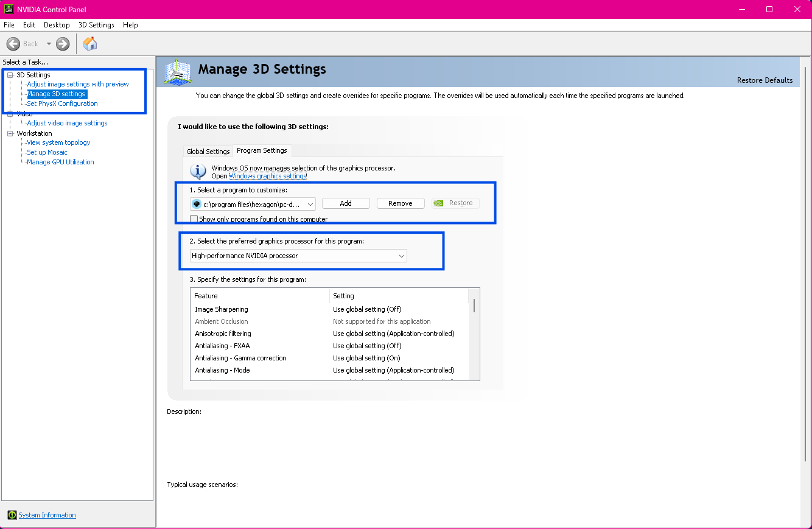Click the Forward arrow icon
This screenshot has height=529, width=812.
click(63, 44)
